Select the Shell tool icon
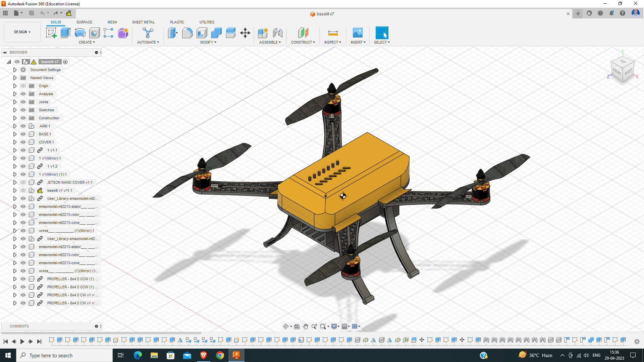This screenshot has height=362, width=644. (202, 33)
